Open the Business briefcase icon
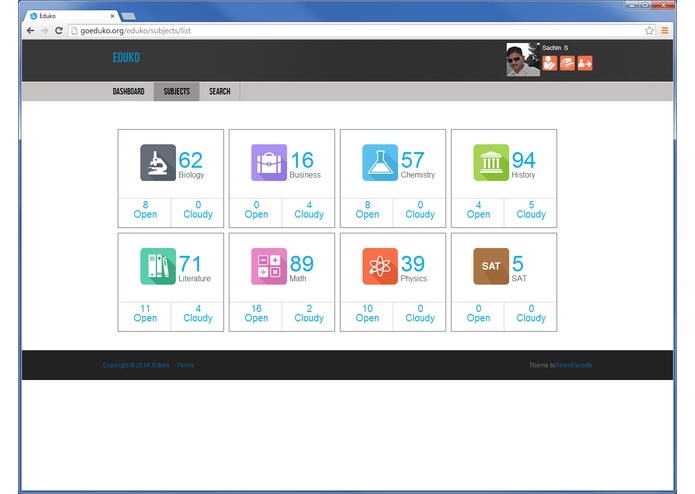Image resolution: width=695 pixels, height=494 pixels. click(269, 163)
